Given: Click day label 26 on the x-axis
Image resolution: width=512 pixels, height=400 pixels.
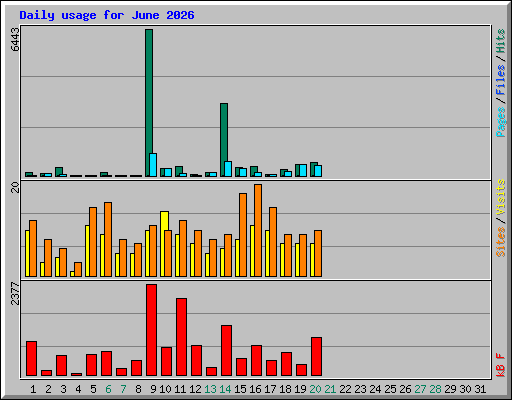Looking at the screenshot, I should pos(405,389).
